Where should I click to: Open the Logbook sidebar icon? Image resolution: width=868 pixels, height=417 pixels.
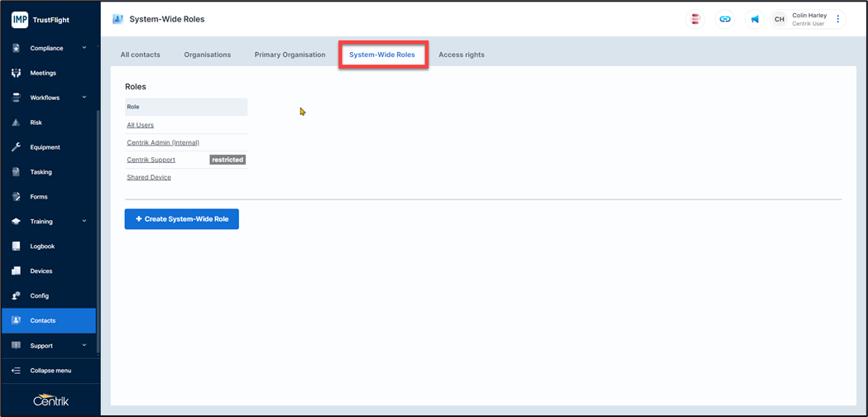16,247
